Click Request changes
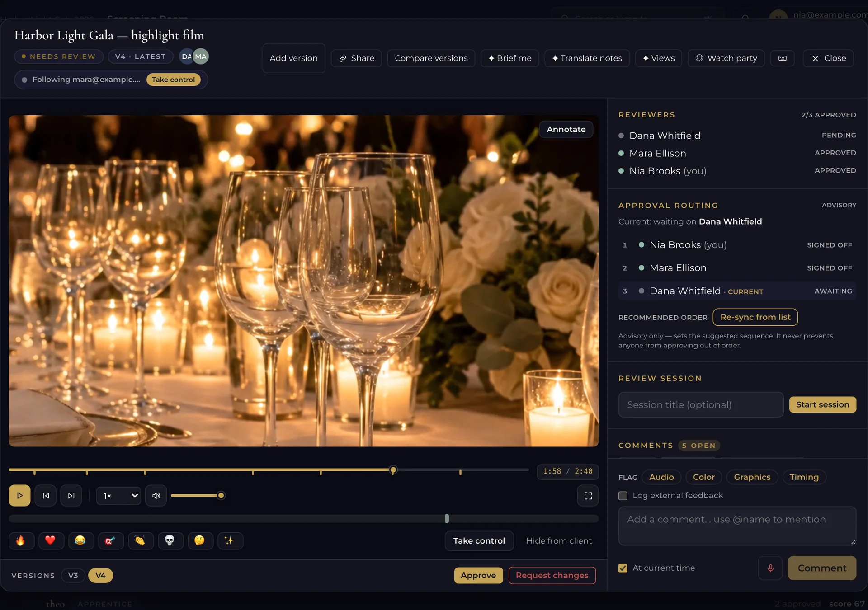868x610 pixels. [552, 575]
